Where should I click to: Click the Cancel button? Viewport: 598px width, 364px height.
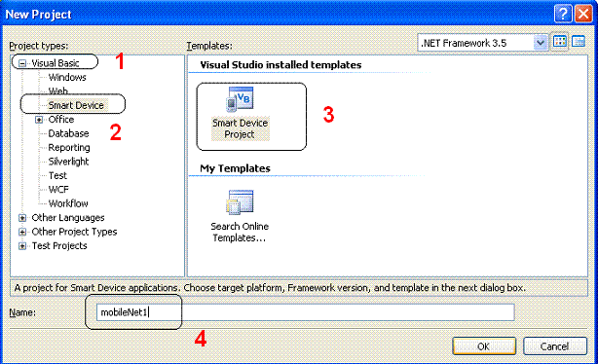pos(554,346)
